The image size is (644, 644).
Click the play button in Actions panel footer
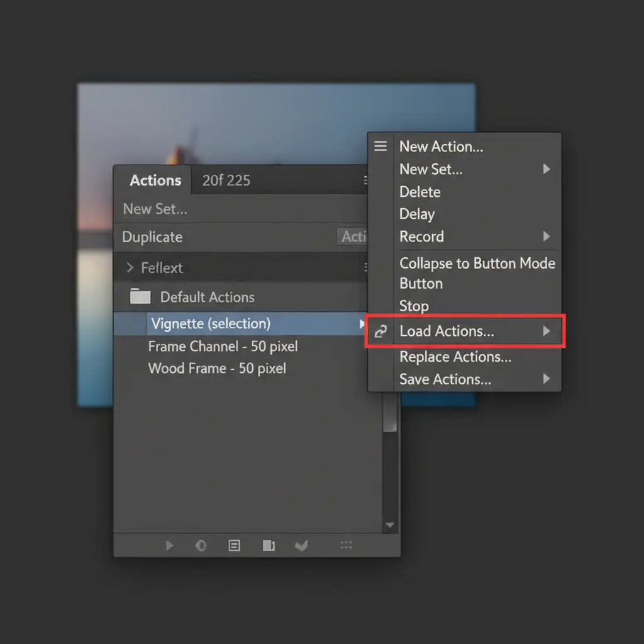tap(169, 546)
